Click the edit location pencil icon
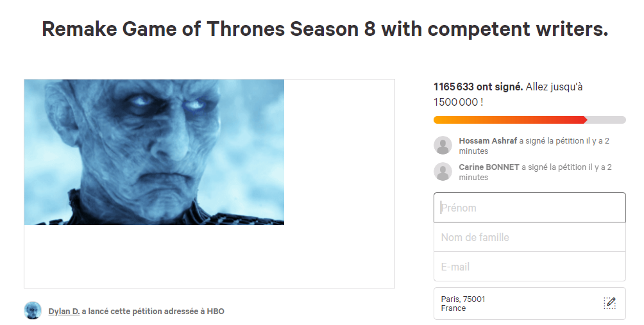 [609, 303]
